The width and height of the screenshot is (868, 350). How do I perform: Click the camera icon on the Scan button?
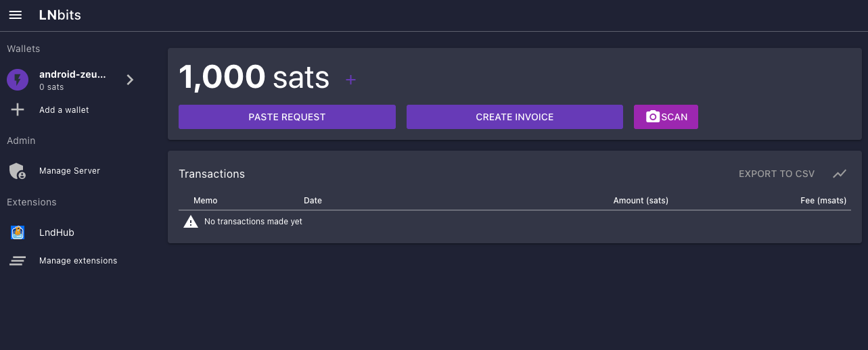pyautogui.click(x=652, y=117)
